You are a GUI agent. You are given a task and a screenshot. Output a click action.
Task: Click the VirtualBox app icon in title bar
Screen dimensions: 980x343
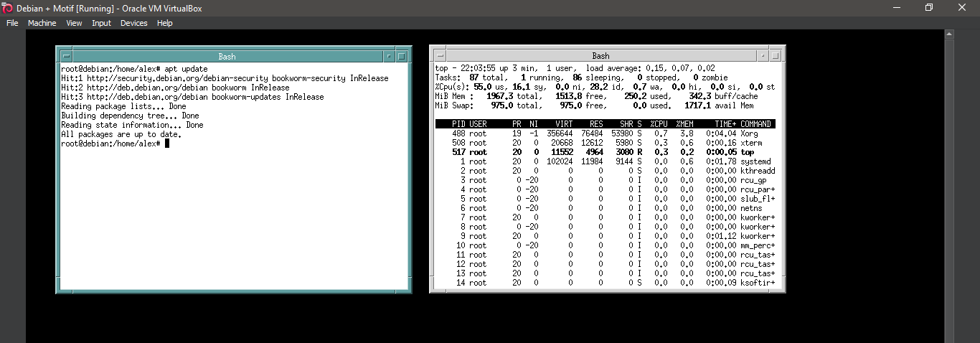[8, 7]
